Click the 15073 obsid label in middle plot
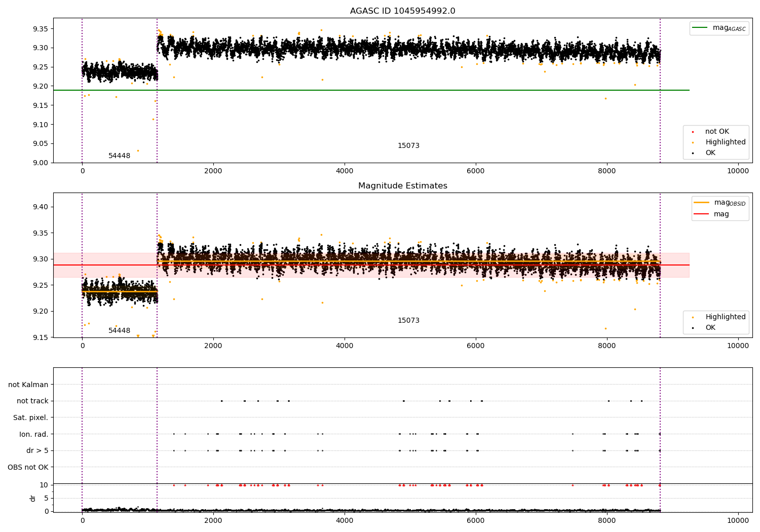This screenshot has width=760, height=532. (x=408, y=321)
